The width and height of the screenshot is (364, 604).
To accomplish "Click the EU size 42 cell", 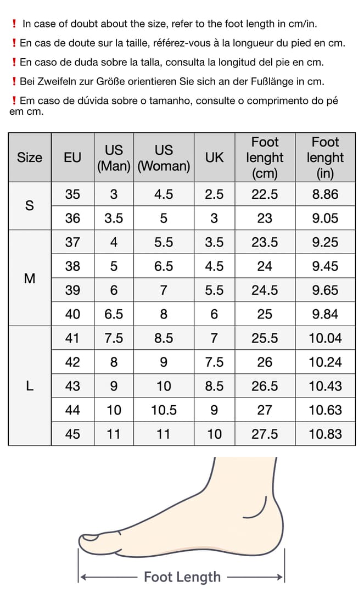I will click(72, 362).
